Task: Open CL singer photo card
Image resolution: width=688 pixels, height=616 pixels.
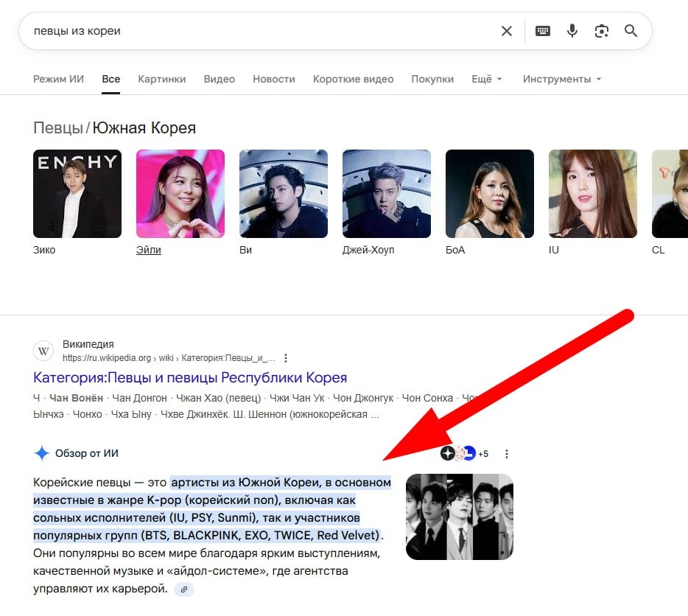Action: point(670,194)
